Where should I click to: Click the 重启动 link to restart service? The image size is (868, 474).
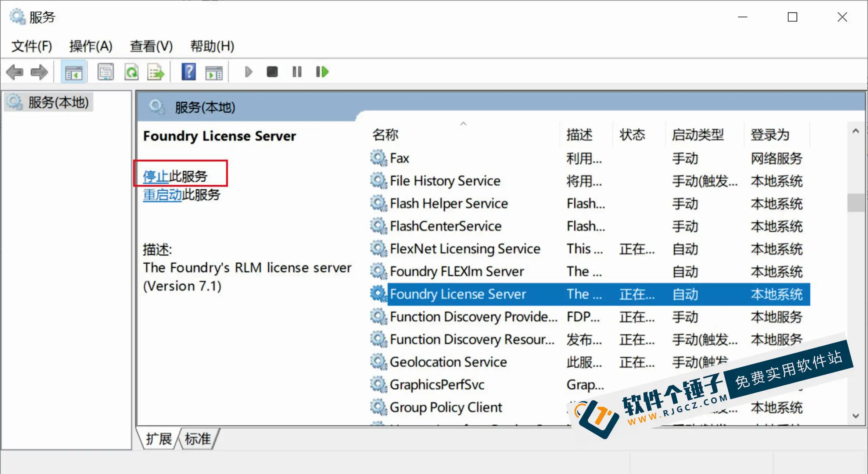coord(162,195)
